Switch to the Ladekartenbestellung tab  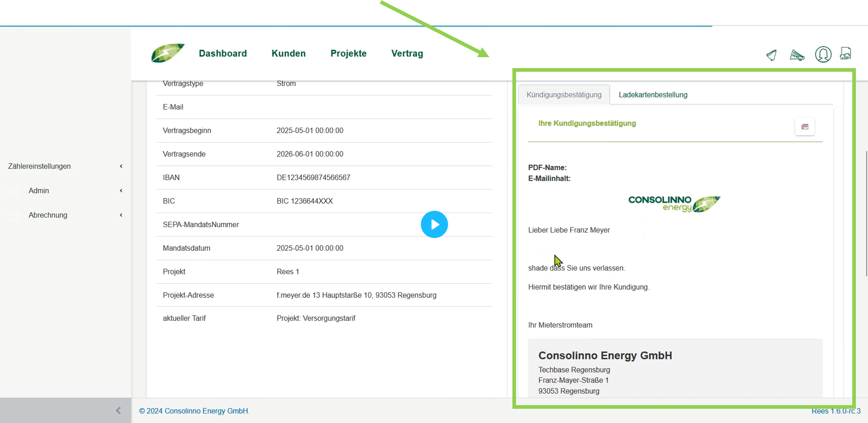click(x=653, y=95)
